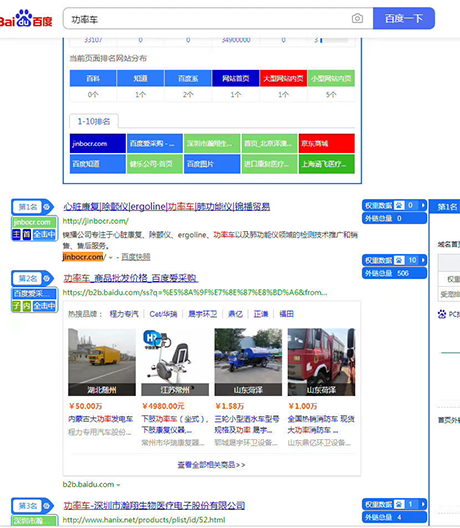The height and width of the screenshot is (528, 460).
Task: Click the 主 badge under 第1名
Action: coord(16,234)
